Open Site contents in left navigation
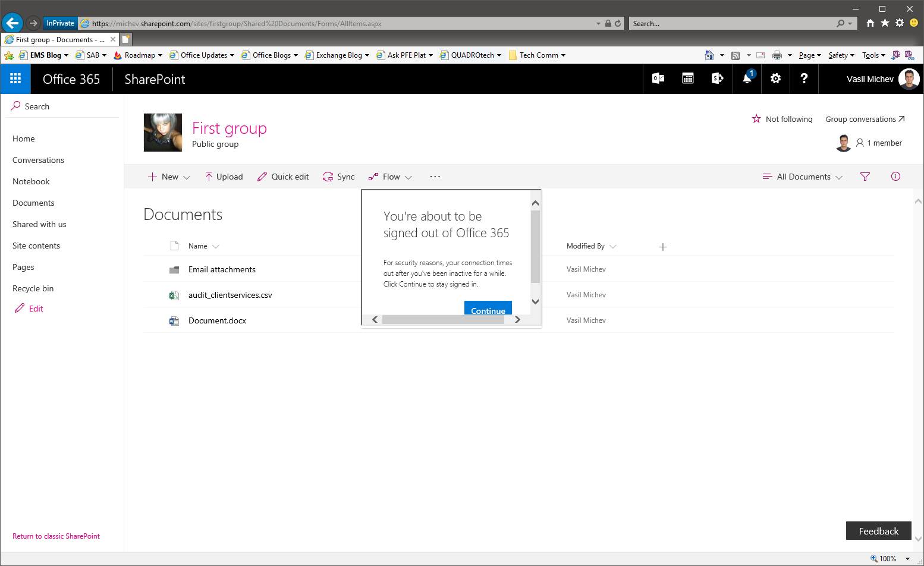Screen dimensions: 924x566 (36, 246)
